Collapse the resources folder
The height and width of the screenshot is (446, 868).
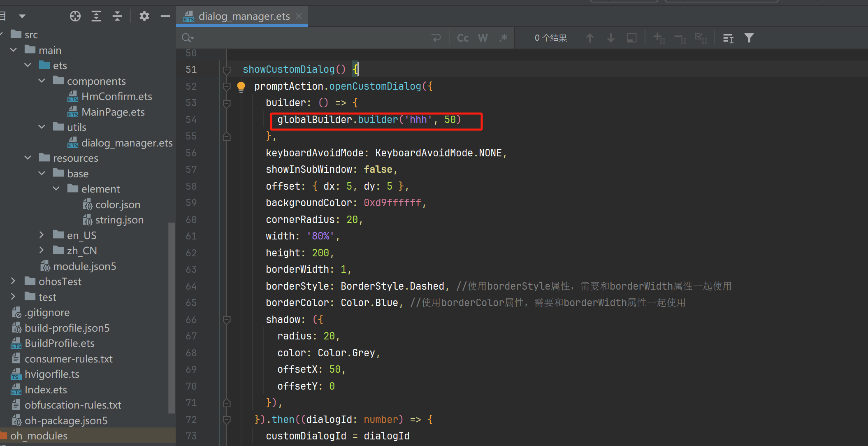[28, 158]
